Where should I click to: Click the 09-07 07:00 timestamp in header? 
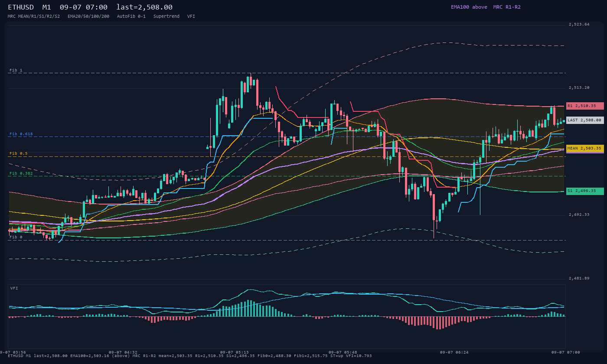(x=84, y=7)
